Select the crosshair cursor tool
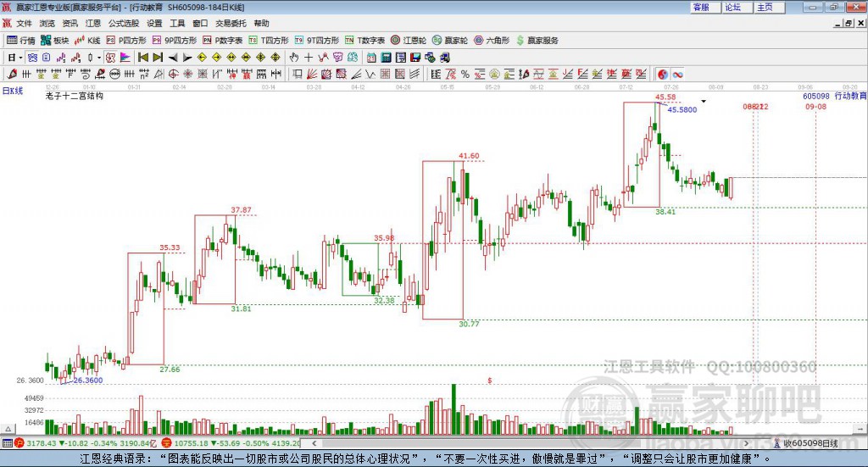 click(x=309, y=58)
